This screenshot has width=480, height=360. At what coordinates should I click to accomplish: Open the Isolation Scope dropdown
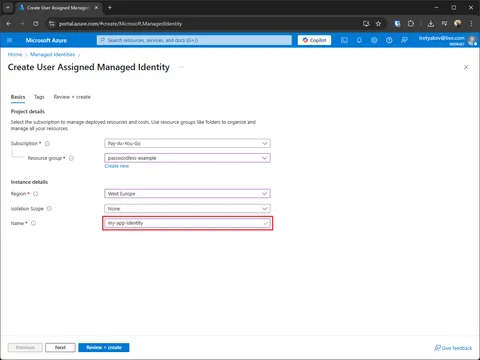187,209
